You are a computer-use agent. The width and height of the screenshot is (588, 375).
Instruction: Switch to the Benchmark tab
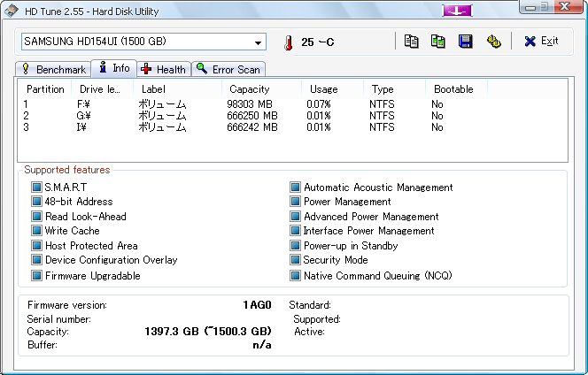53,69
